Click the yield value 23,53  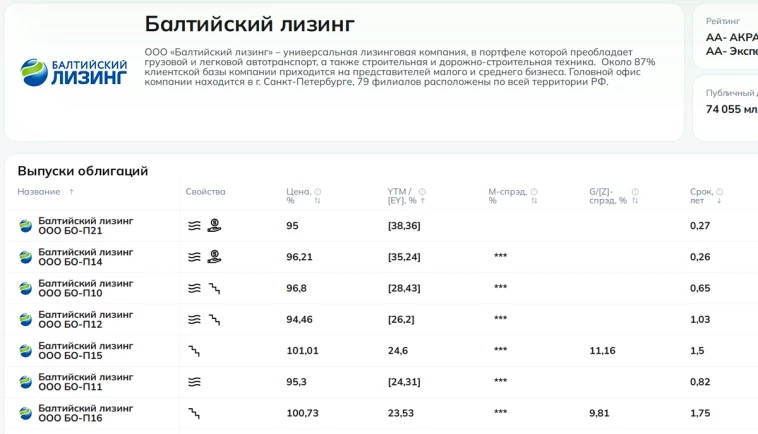coord(401,413)
